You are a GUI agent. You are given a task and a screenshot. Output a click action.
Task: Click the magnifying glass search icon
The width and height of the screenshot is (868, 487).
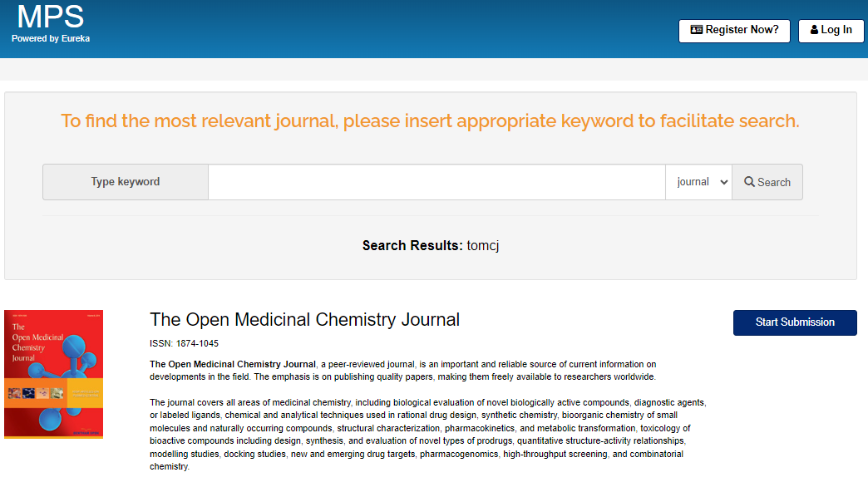(749, 182)
